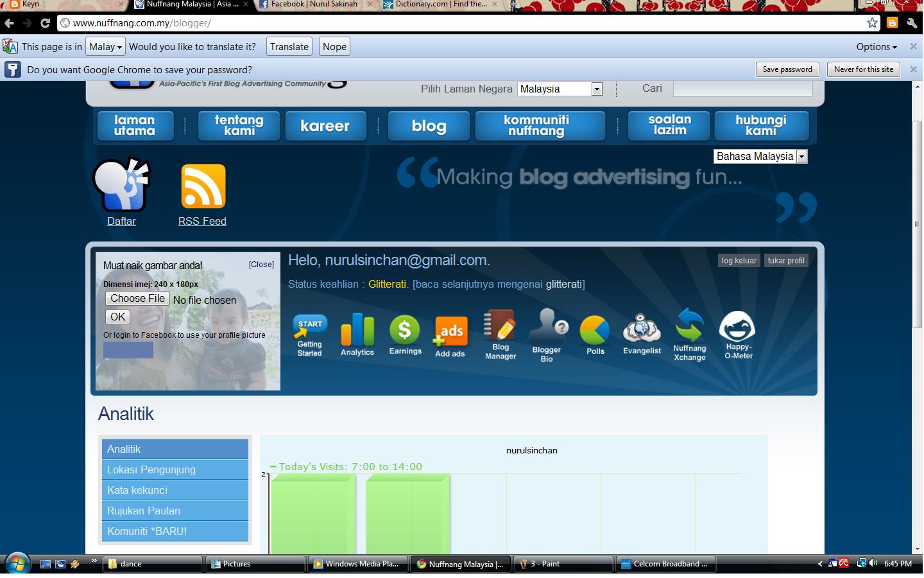Click the Windows Start orb
The height and width of the screenshot is (578, 924).
coord(17,564)
